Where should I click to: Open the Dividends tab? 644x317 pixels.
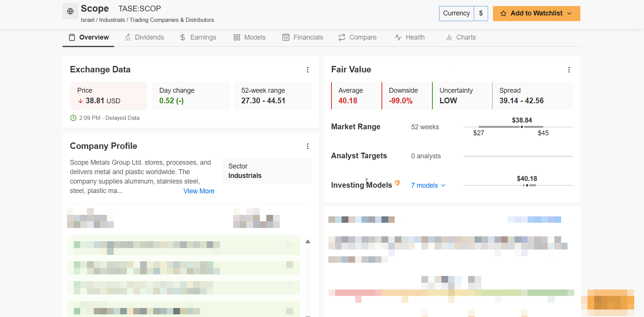[x=144, y=37]
